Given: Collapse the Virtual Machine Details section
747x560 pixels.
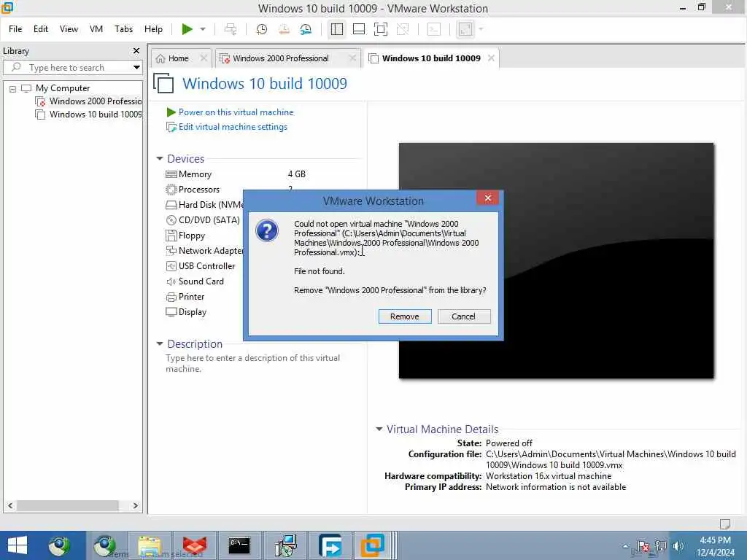Looking at the screenshot, I should (379, 429).
